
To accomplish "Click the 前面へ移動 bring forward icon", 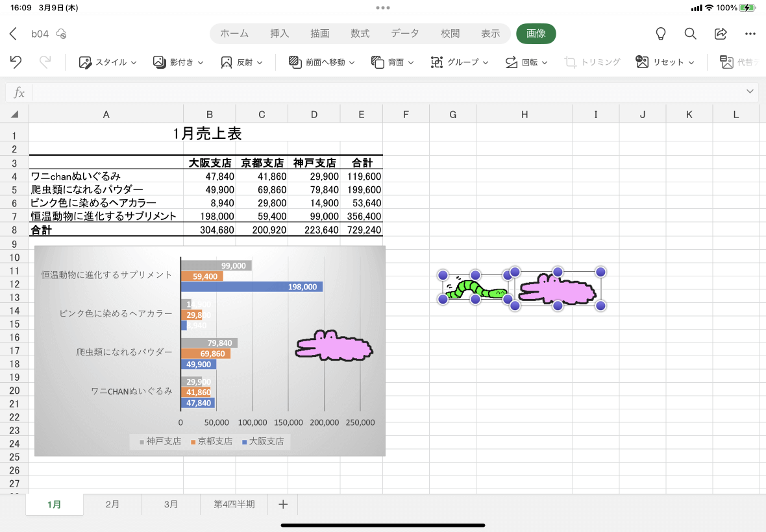I will click(x=295, y=62).
